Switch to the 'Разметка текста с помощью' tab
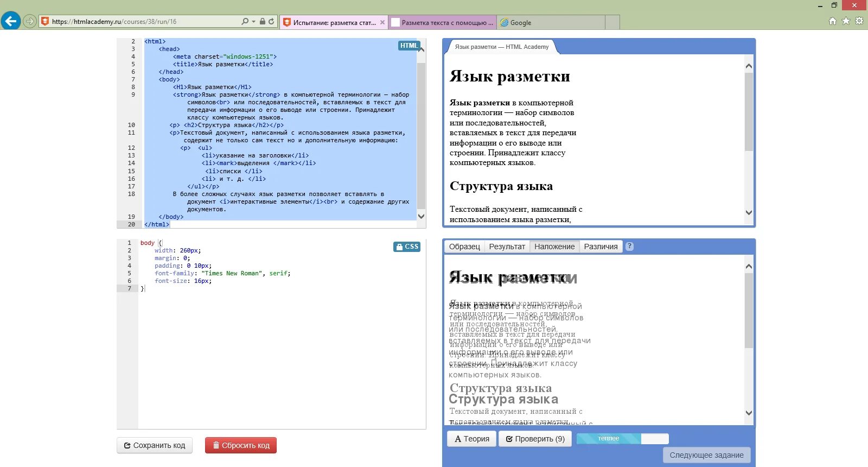Image resolution: width=868 pixels, height=467 pixels. [x=443, y=22]
